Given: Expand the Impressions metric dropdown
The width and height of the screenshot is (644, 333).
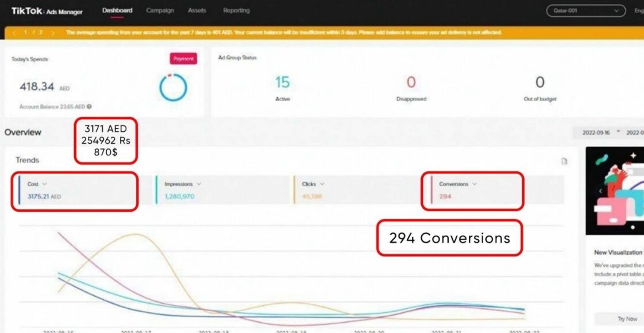Looking at the screenshot, I should click(x=199, y=184).
